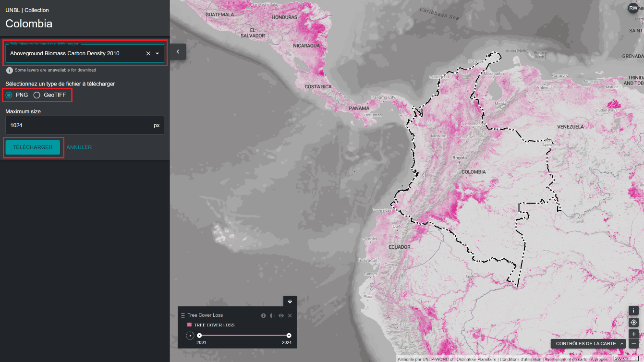
Task: Select GeoTIFF file type
Action: coord(37,95)
